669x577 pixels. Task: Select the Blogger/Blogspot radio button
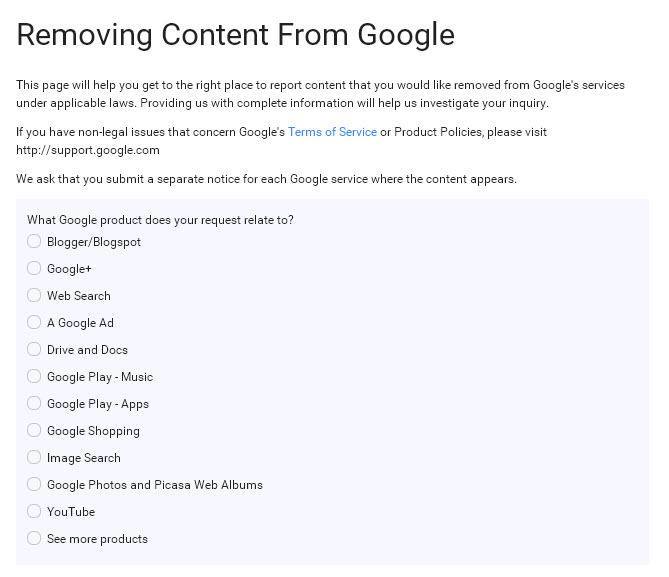tap(34, 241)
